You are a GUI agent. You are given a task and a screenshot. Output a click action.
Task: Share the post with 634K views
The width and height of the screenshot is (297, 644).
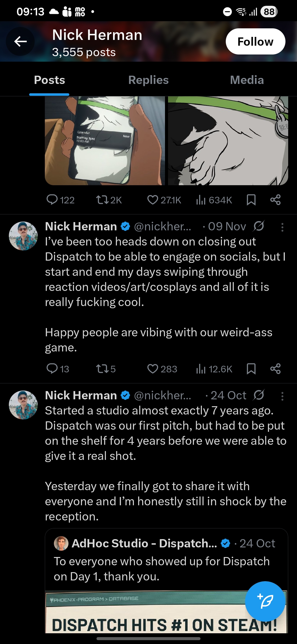275,200
